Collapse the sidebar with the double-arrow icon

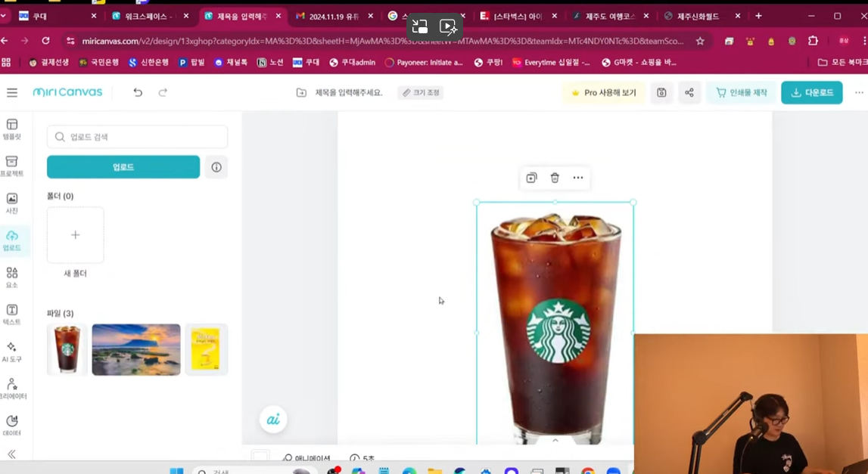coord(11,454)
